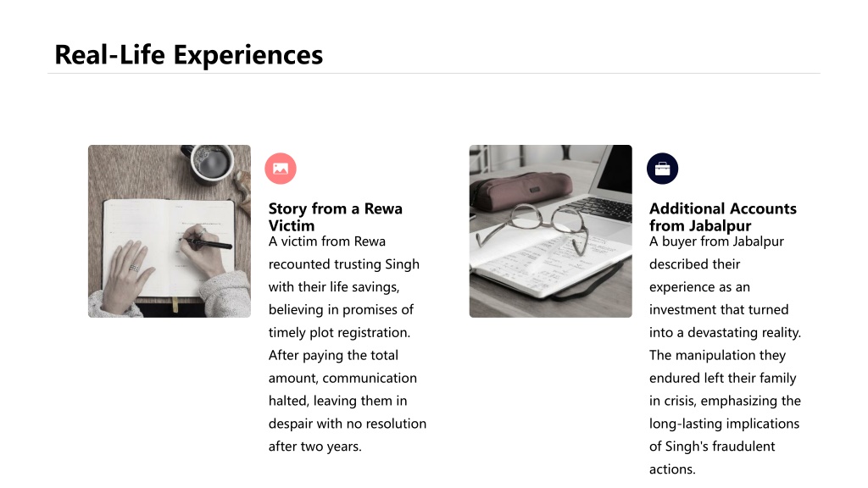The image size is (868, 488).
Task: Click the "Story from a Rewa Victim" heading
Action: 336,217
